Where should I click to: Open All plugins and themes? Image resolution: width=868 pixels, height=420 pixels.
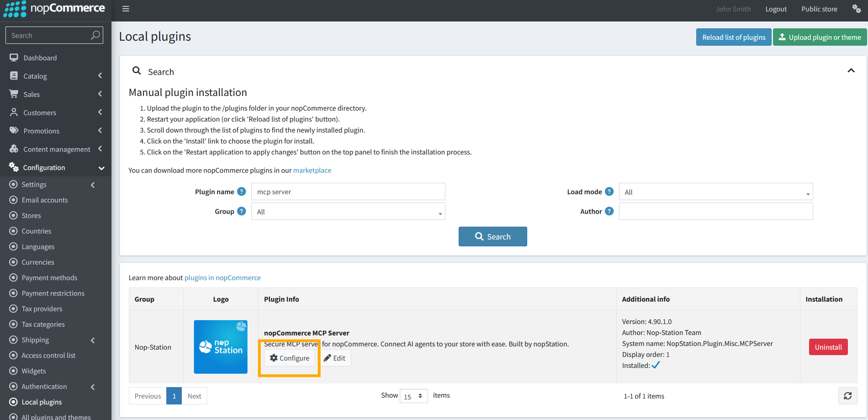[56, 416]
